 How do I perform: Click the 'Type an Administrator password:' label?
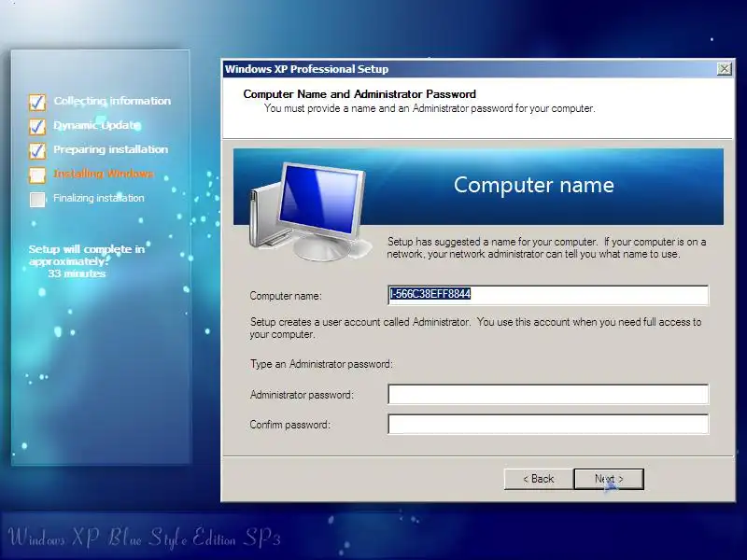[321, 364]
